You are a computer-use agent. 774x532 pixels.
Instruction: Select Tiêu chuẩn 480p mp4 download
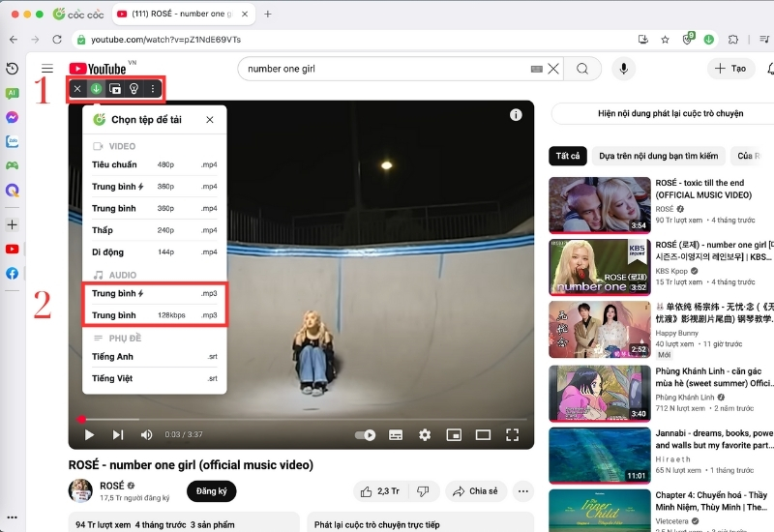tap(155, 164)
